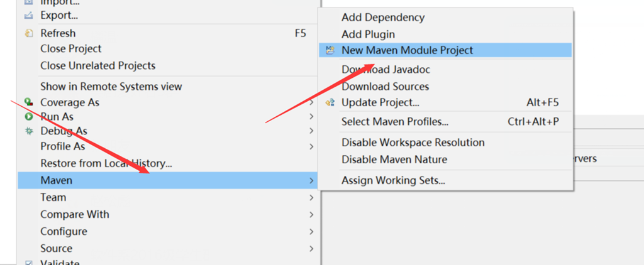Click the Export icon

click(28, 16)
